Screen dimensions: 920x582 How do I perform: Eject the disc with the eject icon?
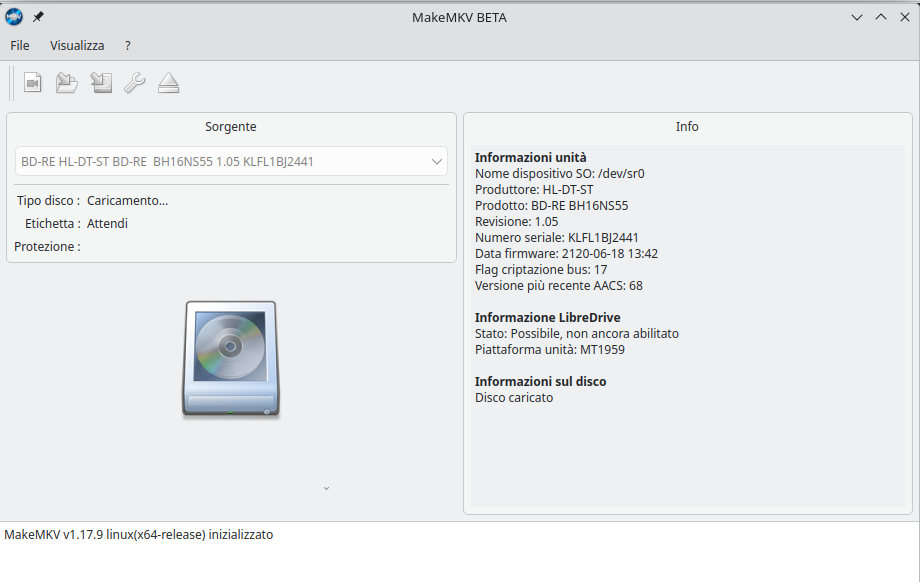pyautogui.click(x=168, y=83)
